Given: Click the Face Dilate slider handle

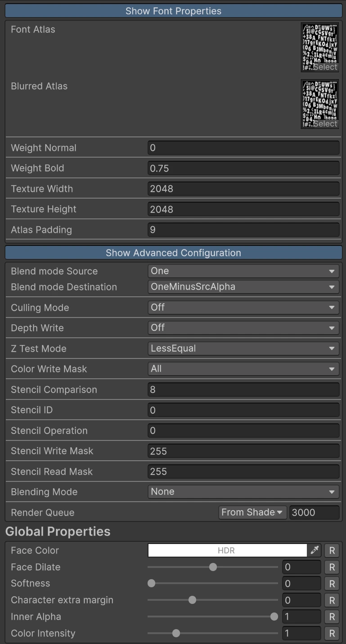Looking at the screenshot, I should click(x=213, y=567).
